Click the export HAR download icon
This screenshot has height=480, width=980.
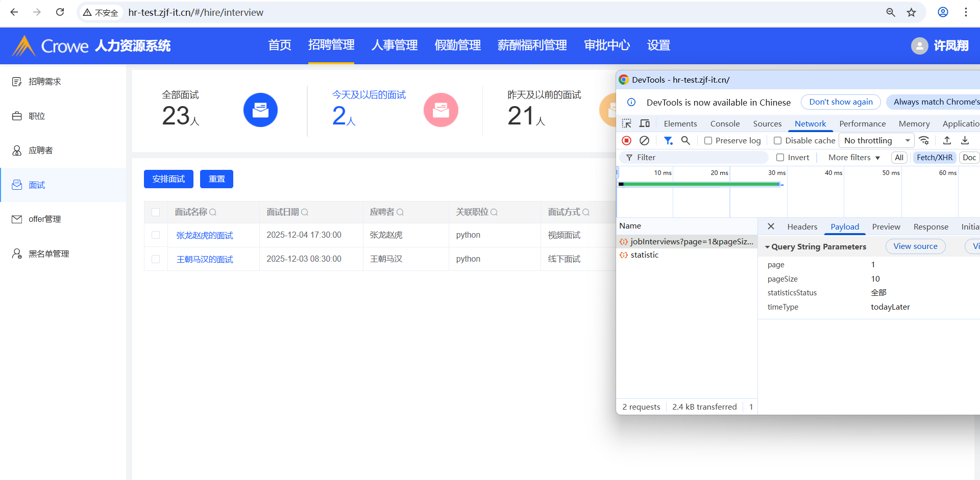965,140
